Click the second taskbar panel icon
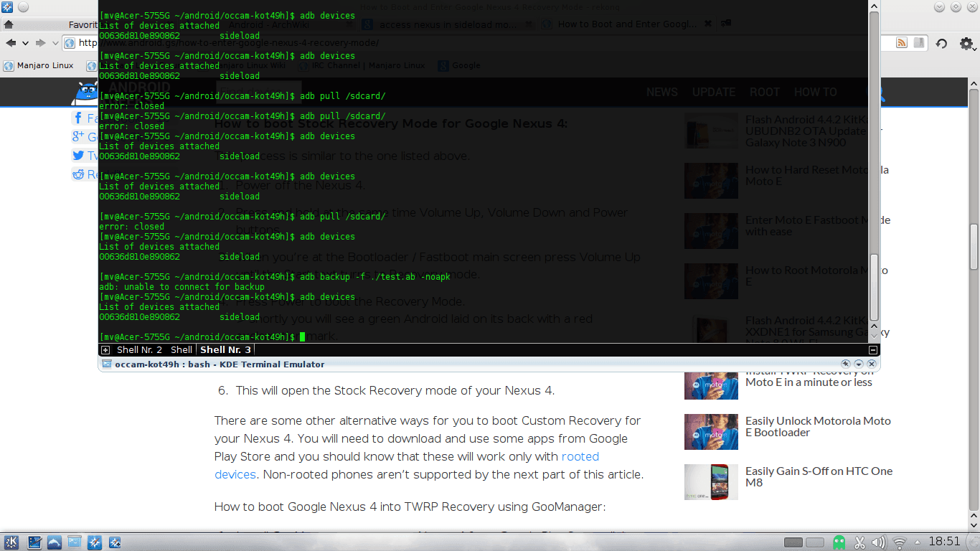Image resolution: width=980 pixels, height=551 pixels. coord(34,542)
